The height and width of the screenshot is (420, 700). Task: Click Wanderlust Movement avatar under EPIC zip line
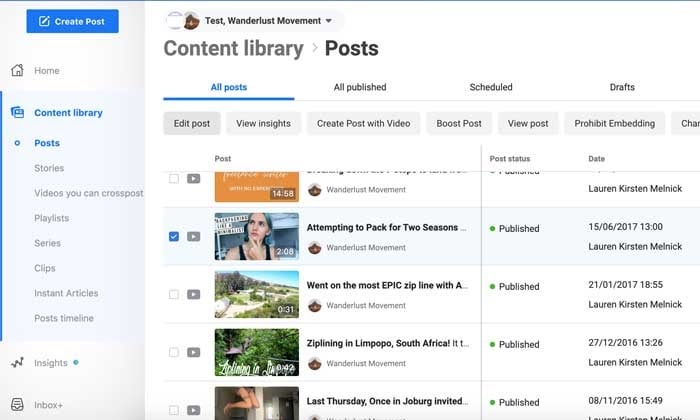pyautogui.click(x=315, y=305)
